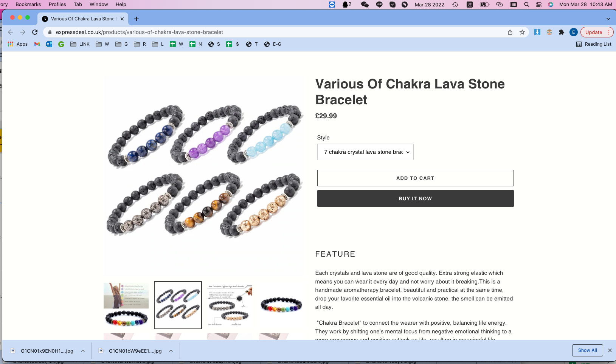Expand options for the O1CN01x9EN0H1 download
This screenshot has height=364, width=616.
[x=83, y=351]
